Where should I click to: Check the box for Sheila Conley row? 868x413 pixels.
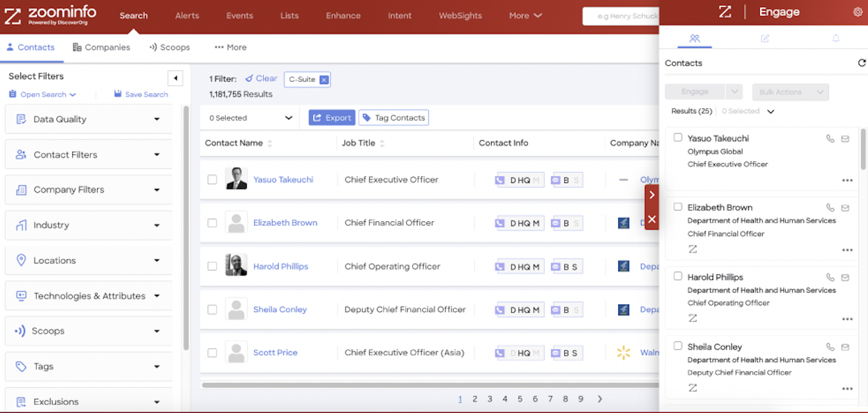tap(212, 309)
